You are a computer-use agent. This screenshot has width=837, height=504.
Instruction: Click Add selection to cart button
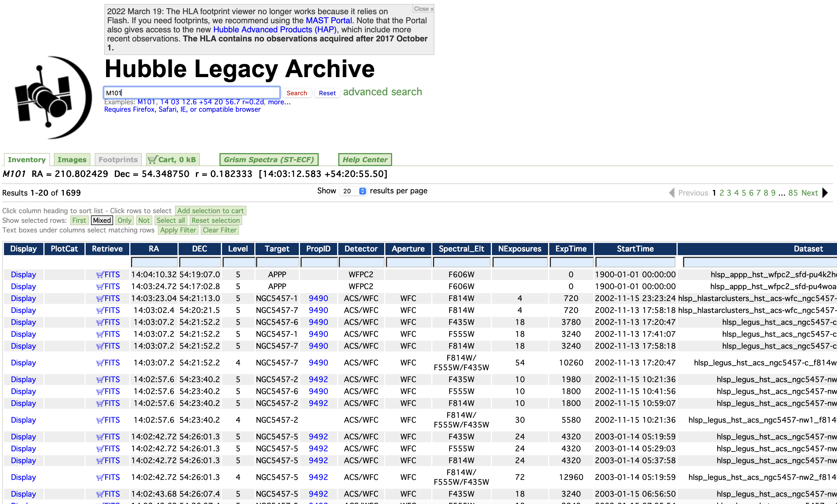[x=210, y=211]
